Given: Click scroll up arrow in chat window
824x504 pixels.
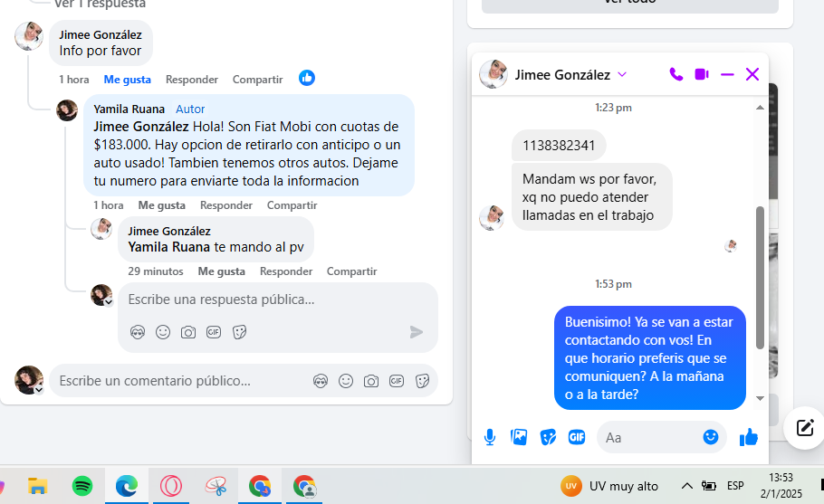Looking at the screenshot, I should pos(760,108).
